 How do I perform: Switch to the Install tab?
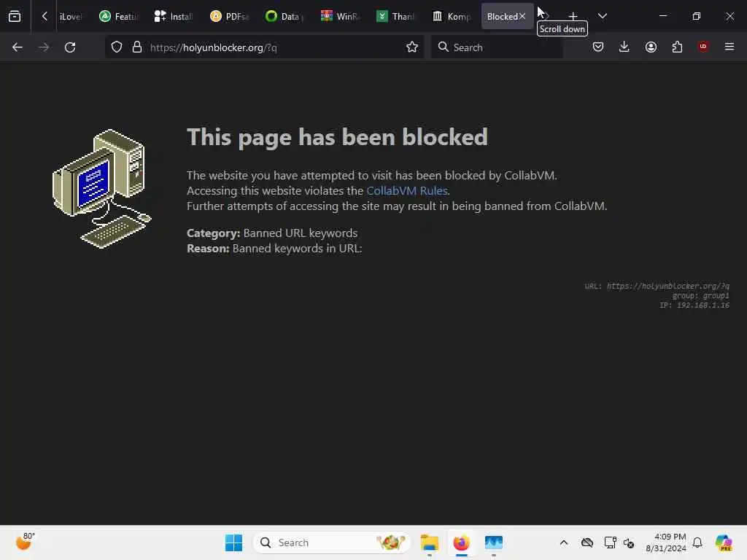(x=174, y=16)
